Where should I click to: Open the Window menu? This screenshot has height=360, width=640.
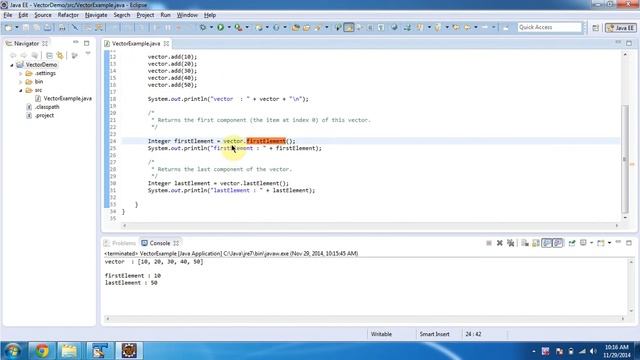pyautogui.click(x=187, y=15)
